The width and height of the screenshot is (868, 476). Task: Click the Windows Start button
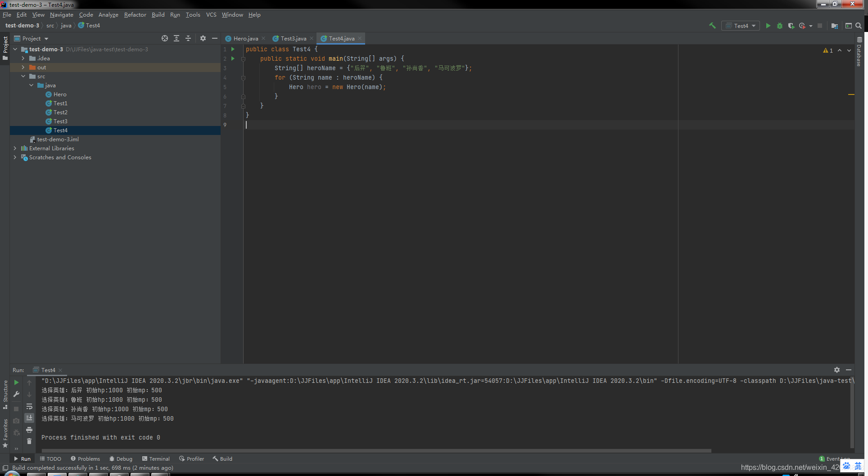tap(12, 473)
